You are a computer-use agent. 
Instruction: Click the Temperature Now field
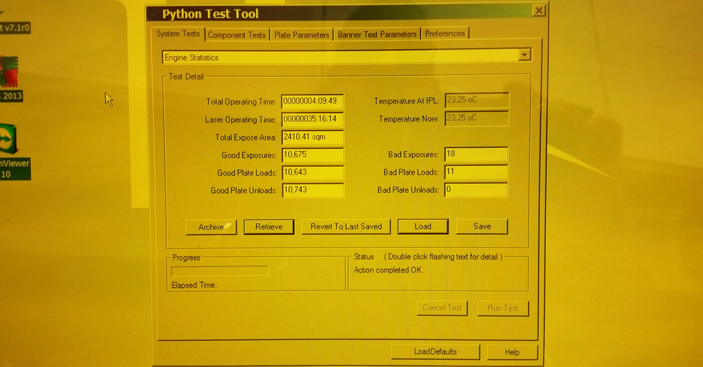coord(477,118)
